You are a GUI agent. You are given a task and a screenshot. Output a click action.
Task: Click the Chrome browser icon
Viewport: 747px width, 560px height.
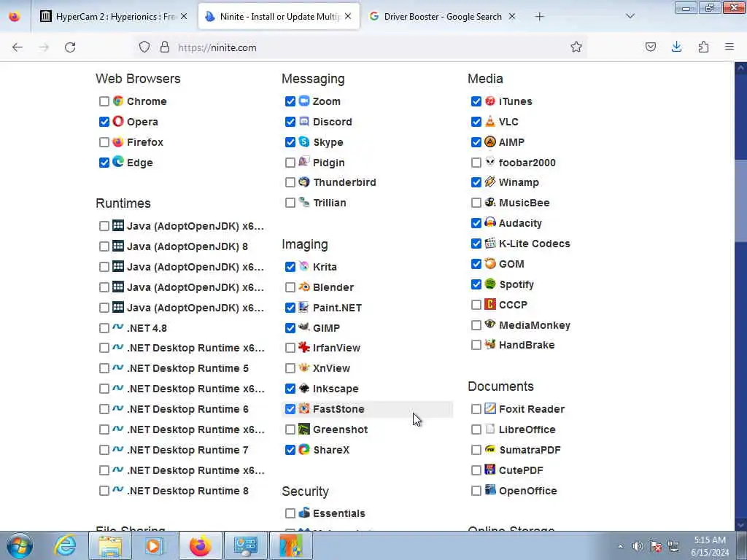pos(117,101)
